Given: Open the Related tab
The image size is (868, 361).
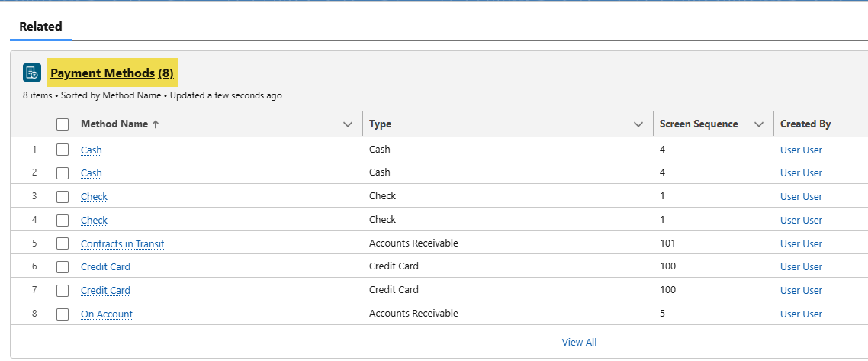Looking at the screenshot, I should (x=40, y=27).
